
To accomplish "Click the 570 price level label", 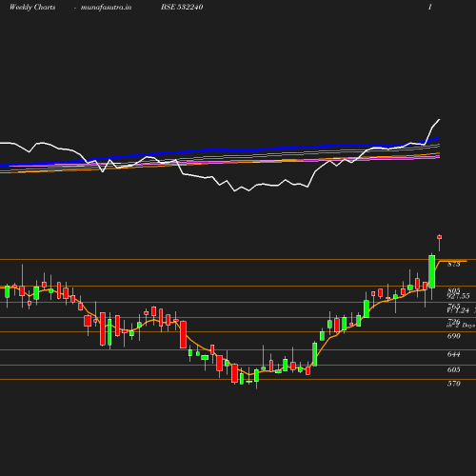I will point(454,384).
